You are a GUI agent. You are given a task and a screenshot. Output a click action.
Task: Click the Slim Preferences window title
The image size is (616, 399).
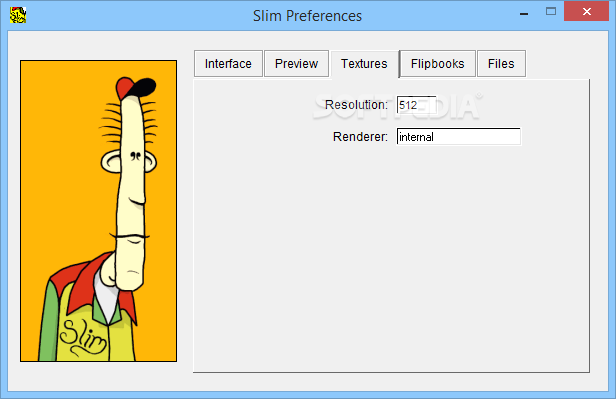click(x=307, y=16)
